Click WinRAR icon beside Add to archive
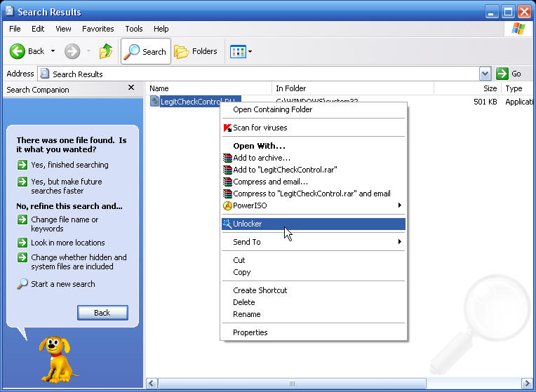536x392 pixels. pos(227,158)
